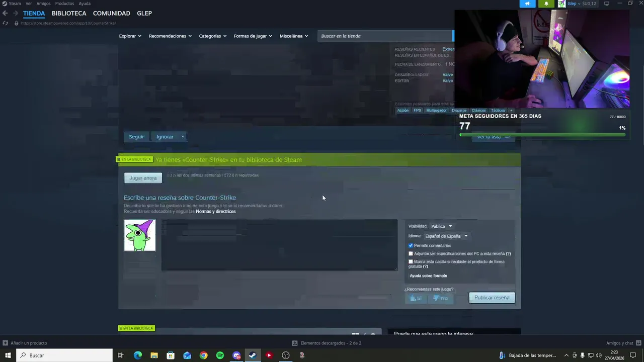Expand the Formas de jugar menu
Image resolution: width=644 pixels, height=362 pixels.
253,36
